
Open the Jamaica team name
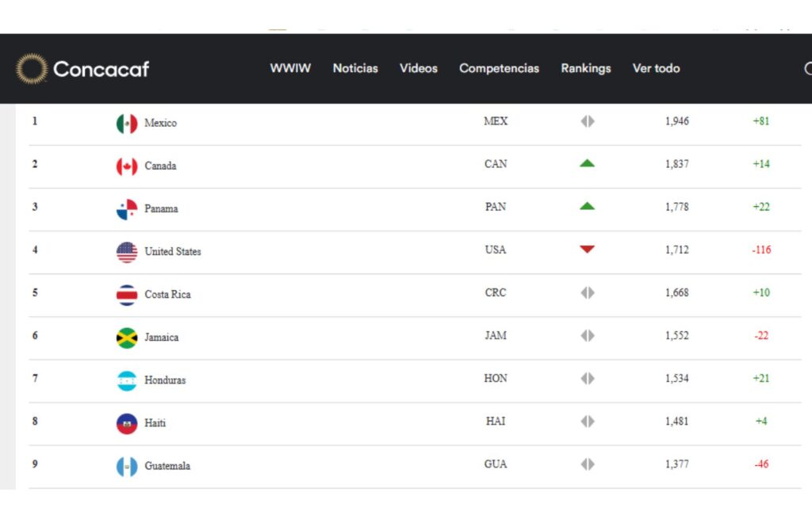[162, 338]
